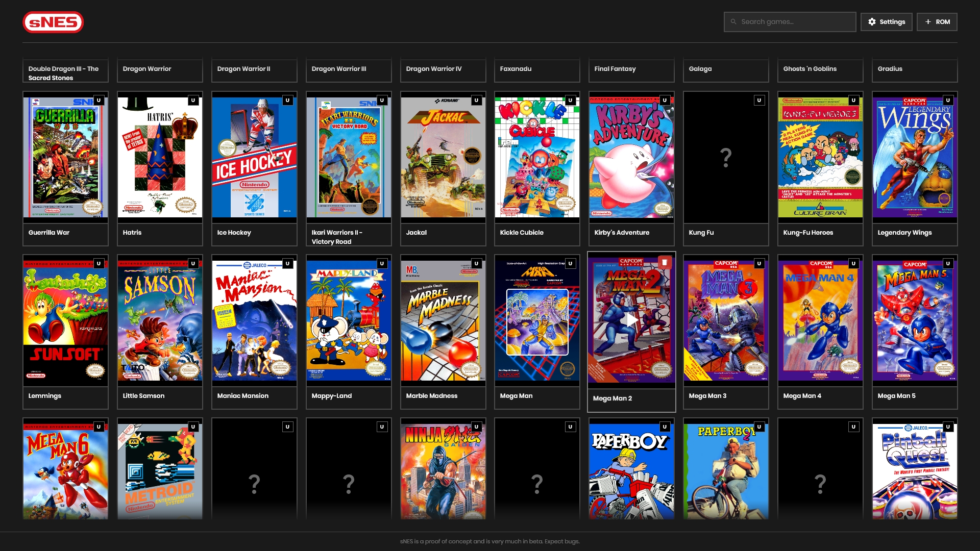Image resolution: width=980 pixels, height=551 pixels.
Task: Click the U badge on the Pinball Quest cover
Action: (948, 427)
